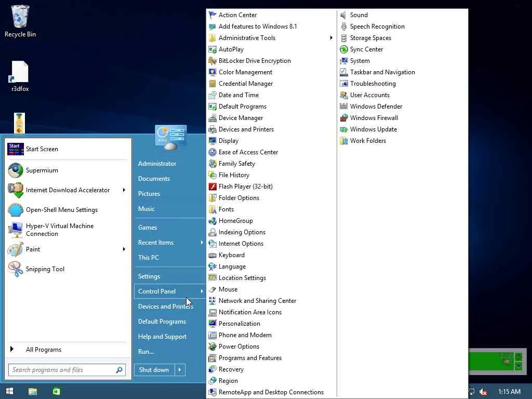532x399 pixels.
Task: Open the Run... command
Action: point(146,352)
